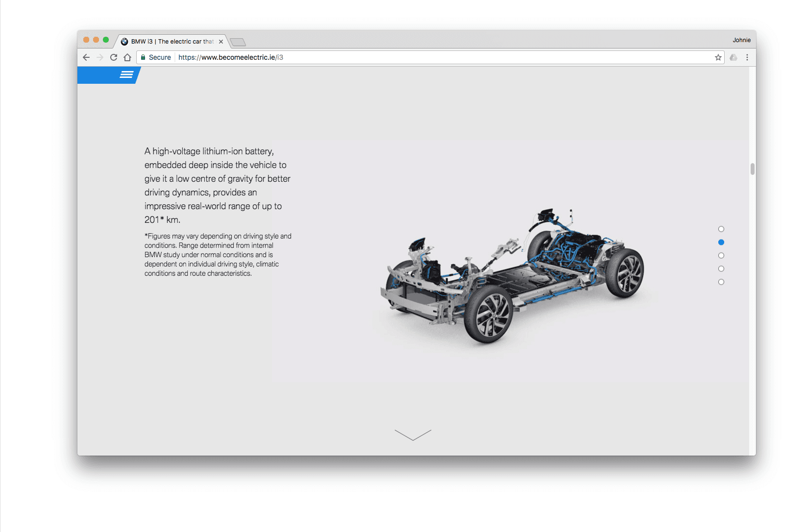Click the Johnie profile button
This screenshot has width=806, height=532.
[742, 40]
